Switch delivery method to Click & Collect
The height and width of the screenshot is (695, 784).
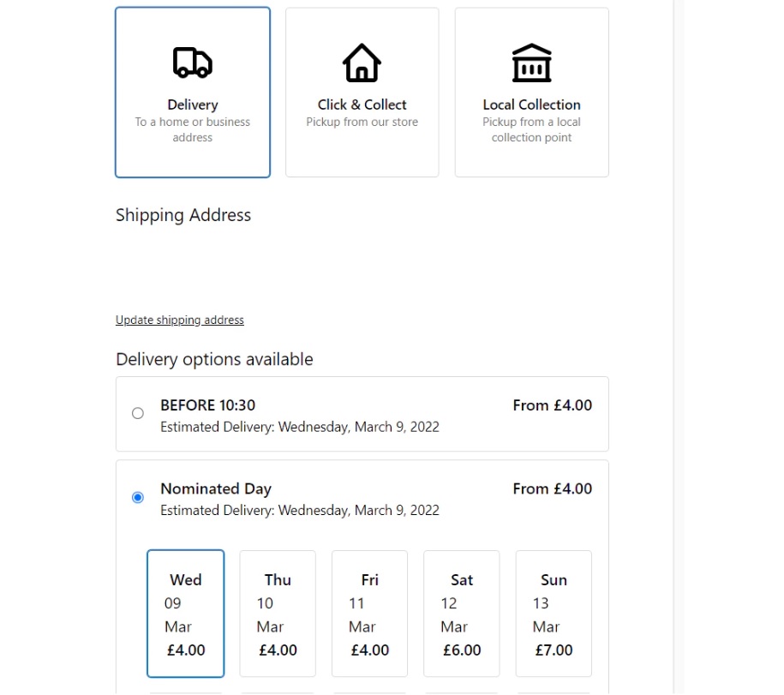tap(361, 92)
